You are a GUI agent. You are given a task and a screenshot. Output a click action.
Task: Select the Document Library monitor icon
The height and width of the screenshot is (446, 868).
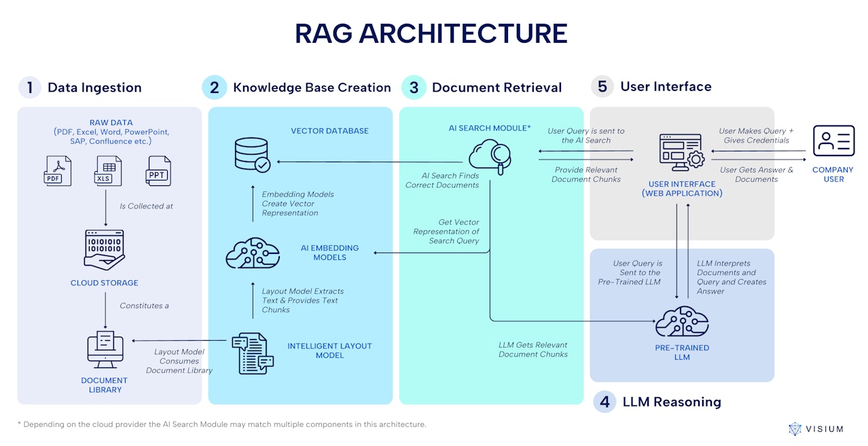(x=105, y=350)
